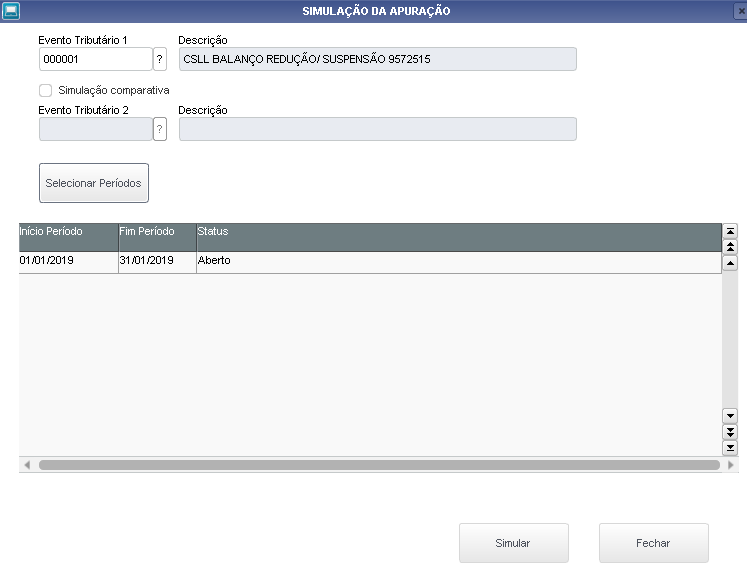Open lookup for Evento Tributário 1
Screen dimensions: 747x570
point(160,59)
